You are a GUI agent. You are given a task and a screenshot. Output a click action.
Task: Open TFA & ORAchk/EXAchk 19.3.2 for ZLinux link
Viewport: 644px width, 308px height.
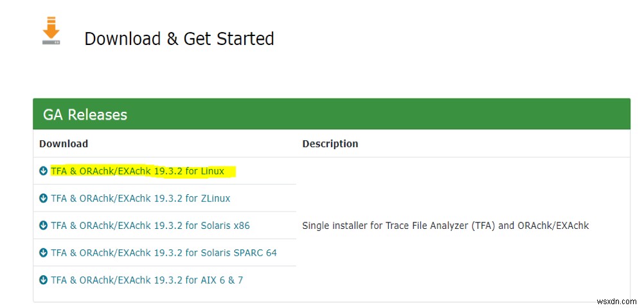coord(140,199)
